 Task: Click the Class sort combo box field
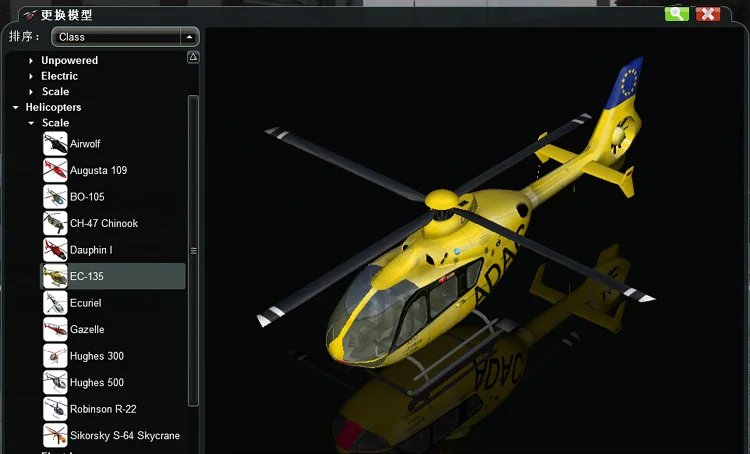(125, 37)
